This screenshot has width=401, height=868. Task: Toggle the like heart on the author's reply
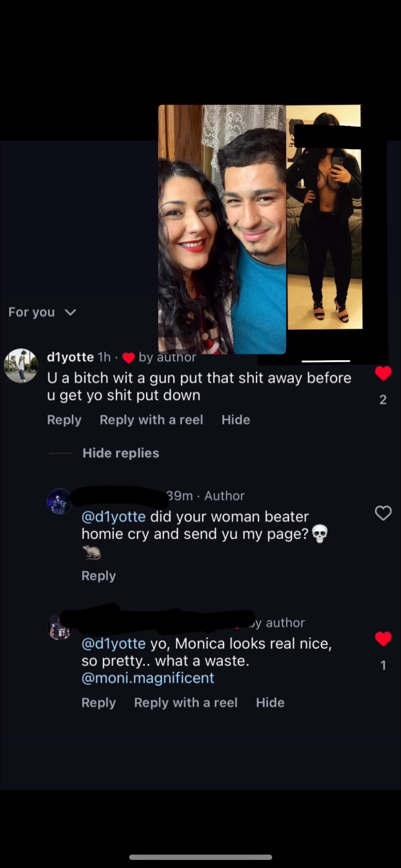[x=383, y=513]
